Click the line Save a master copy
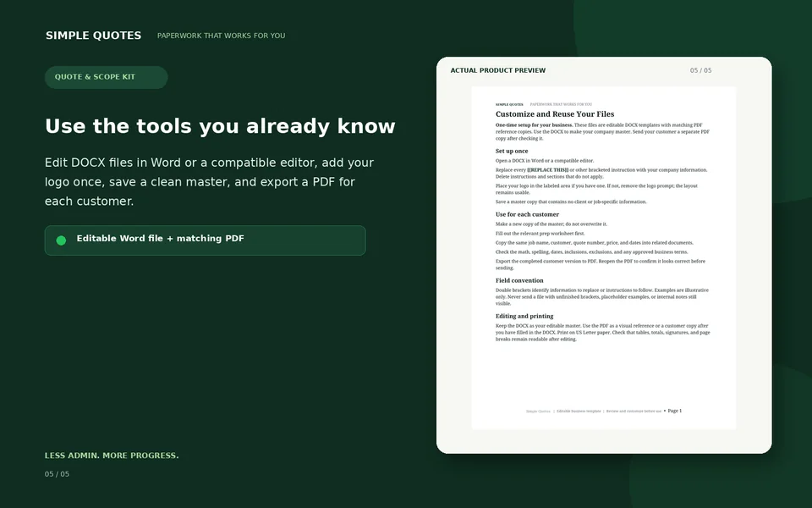Viewport: 812px width, 508px height. [x=571, y=202]
